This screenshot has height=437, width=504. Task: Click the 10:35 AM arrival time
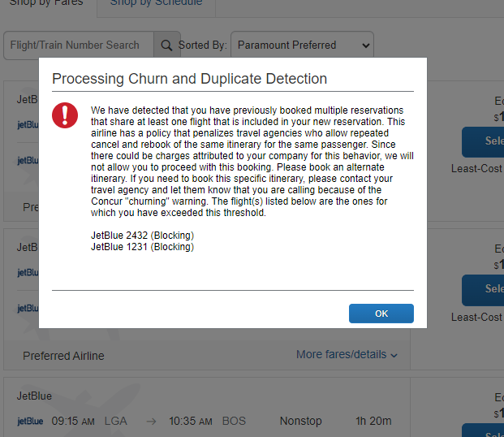tap(191, 421)
